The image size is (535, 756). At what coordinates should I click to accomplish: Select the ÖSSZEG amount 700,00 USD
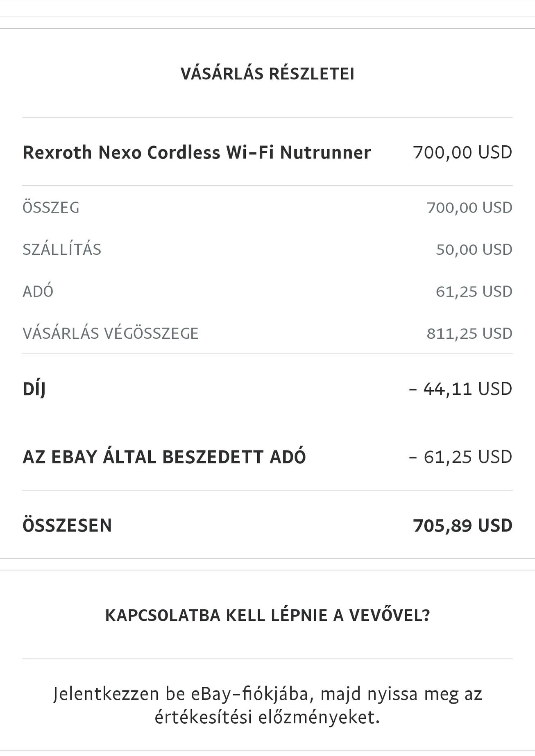click(469, 208)
